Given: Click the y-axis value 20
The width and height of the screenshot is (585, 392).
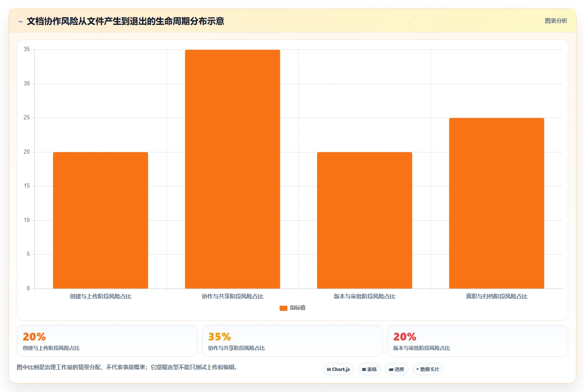Looking at the screenshot, I should click(27, 152).
